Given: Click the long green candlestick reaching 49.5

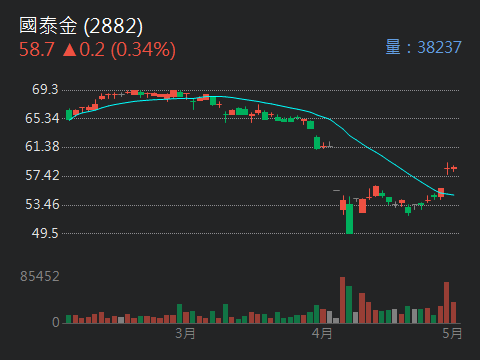Looking at the screenshot, I should [349, 216].
